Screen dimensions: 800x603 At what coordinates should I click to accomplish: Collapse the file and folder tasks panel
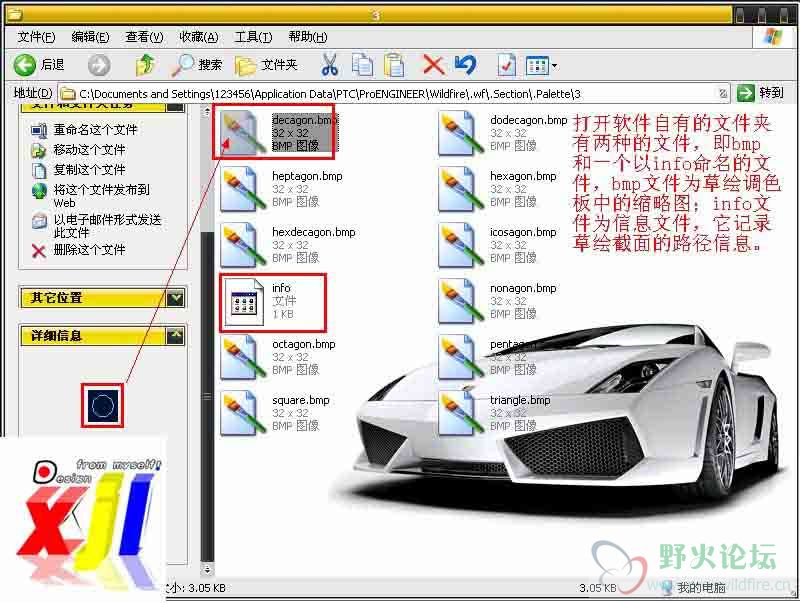tap(175, 106)
